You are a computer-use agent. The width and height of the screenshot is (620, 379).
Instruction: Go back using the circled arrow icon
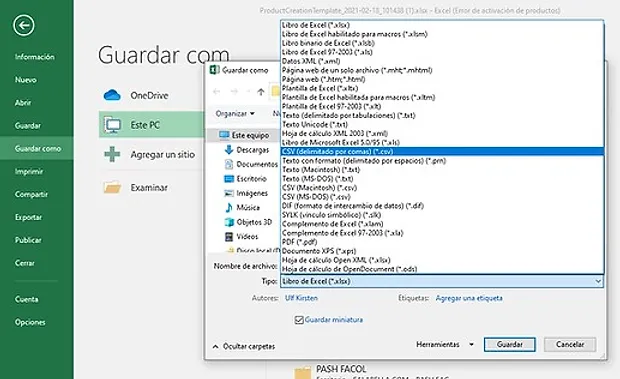click(24, 25)
